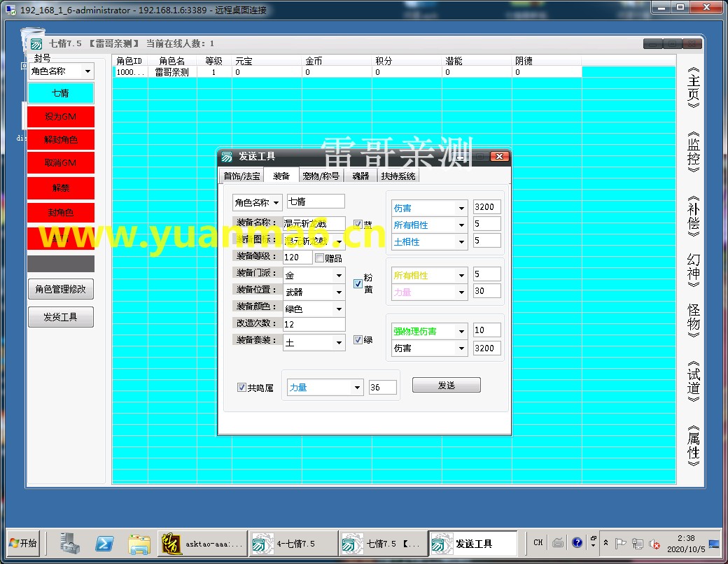Open Server Manager from the taskbar
The image size is (728, 564).
point(70,543)
